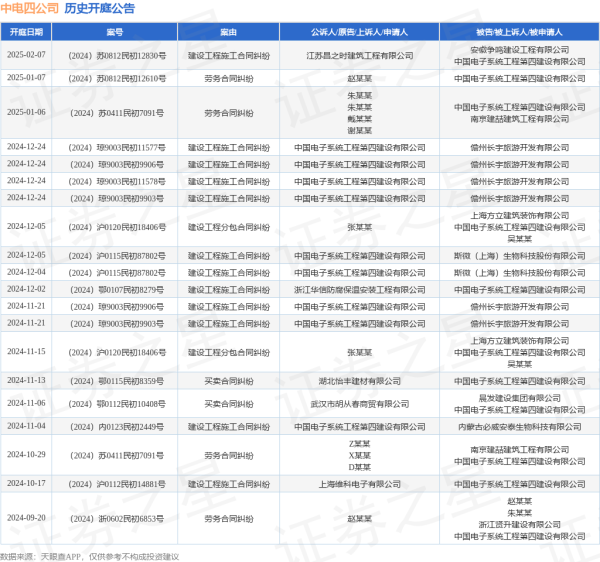Select the date cell 2024-09-20
This screenshot has width=600, height=562.
[x=26, y=518]
